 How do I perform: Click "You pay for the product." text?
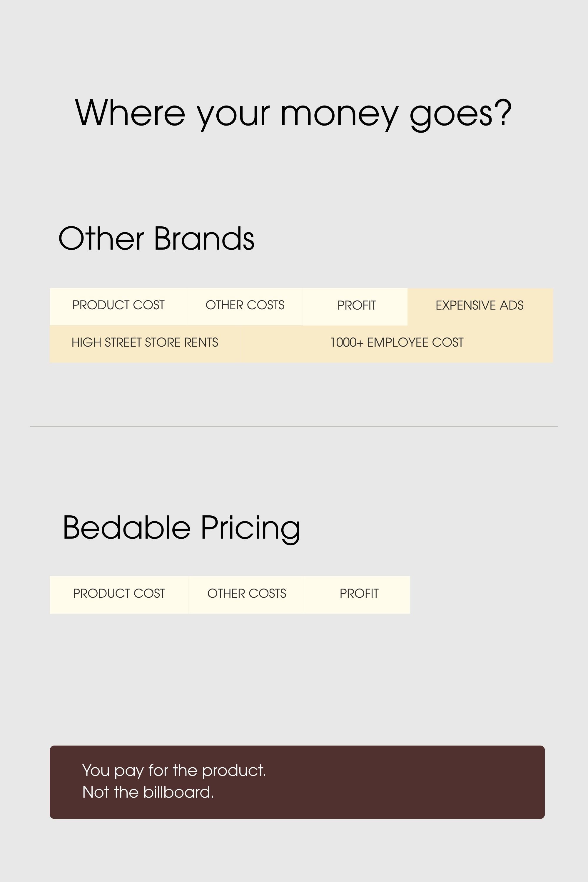coord(174,771)
